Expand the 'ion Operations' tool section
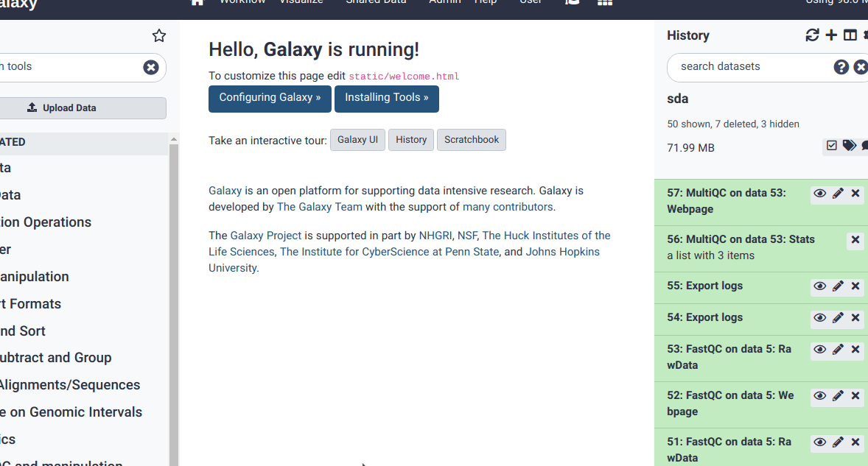868x466 pixels. [x=46, y=222]
